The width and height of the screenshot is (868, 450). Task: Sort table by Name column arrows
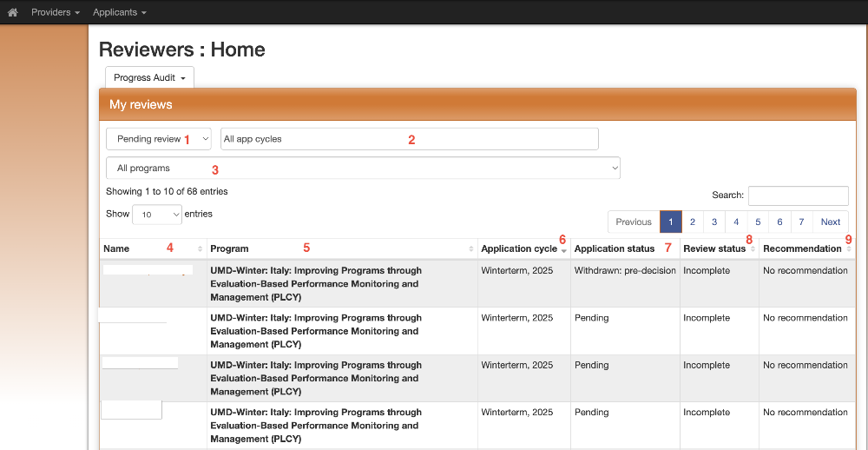coord(200,249)
